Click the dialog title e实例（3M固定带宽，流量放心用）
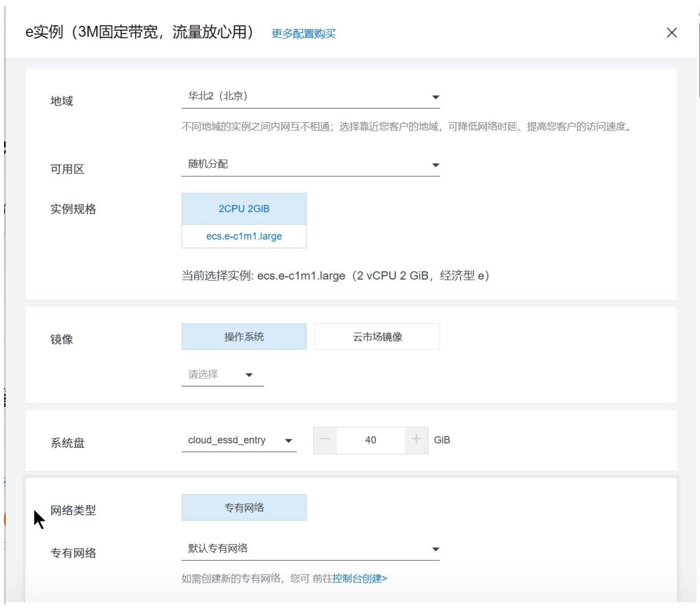 click(x=139, y=32)
